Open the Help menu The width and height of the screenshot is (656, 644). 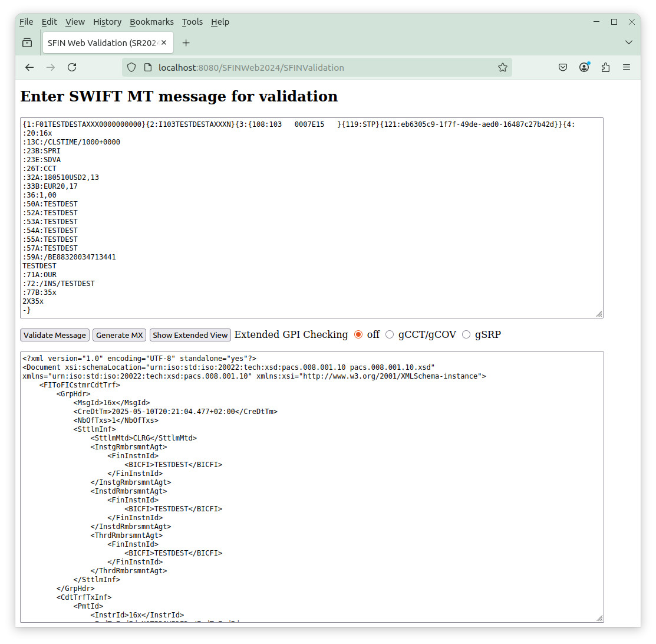coord(220,22)
